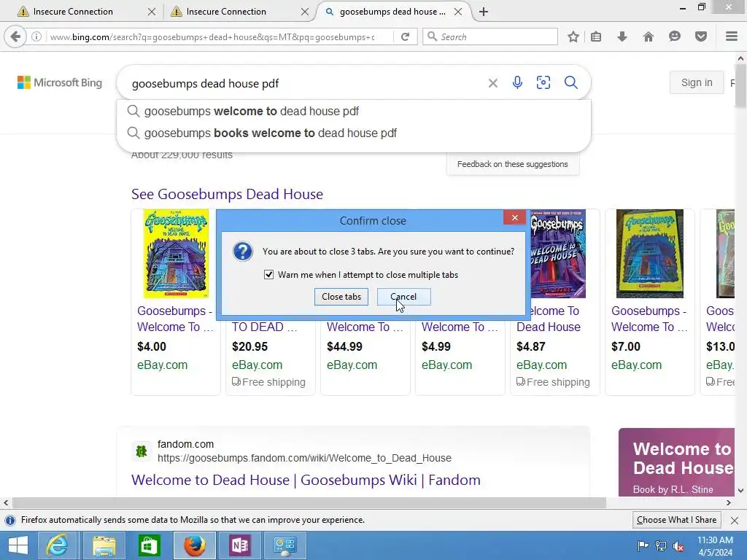
Task: Click the taskbar clock showing 11:30 AM
Action: [x=715, y=545]
